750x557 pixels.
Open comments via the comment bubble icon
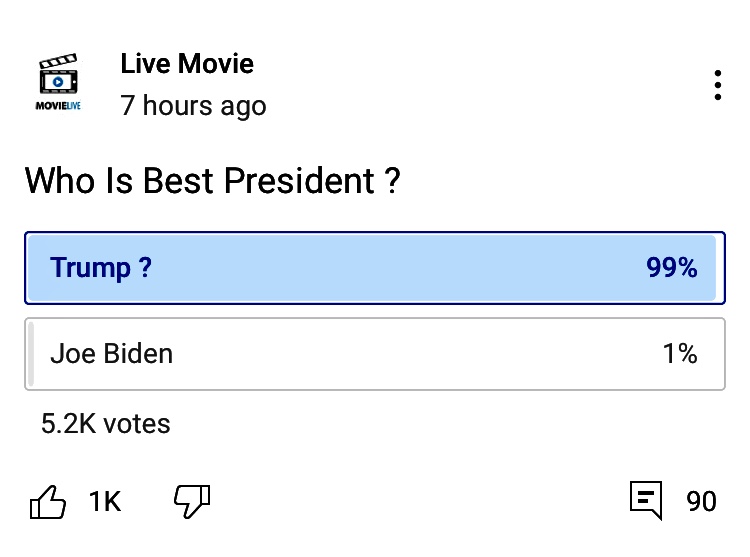[646, 500]
